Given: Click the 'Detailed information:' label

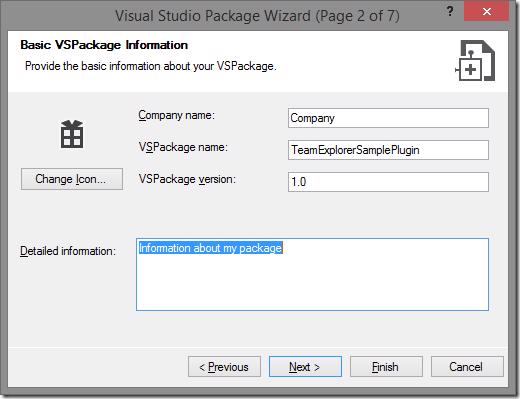Looking at the screenshot, I should click(68, 251).
